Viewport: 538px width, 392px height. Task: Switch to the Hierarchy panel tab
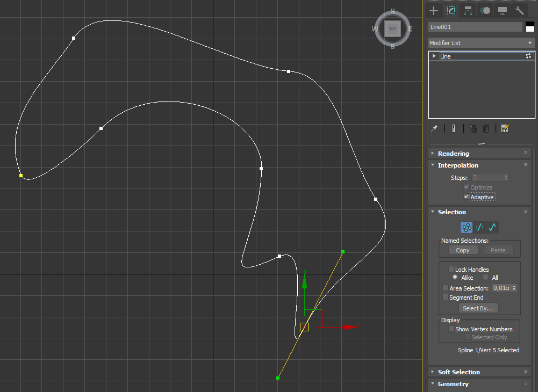pos(468,10)
